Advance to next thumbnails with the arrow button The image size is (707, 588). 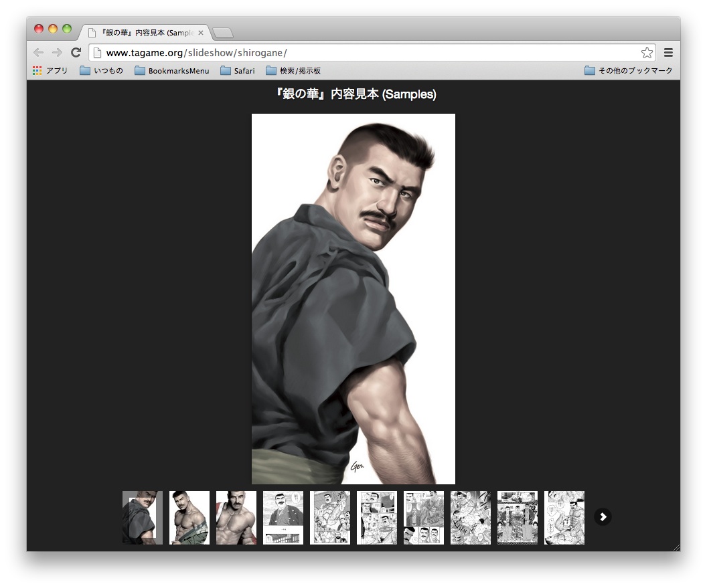(603, 517)
